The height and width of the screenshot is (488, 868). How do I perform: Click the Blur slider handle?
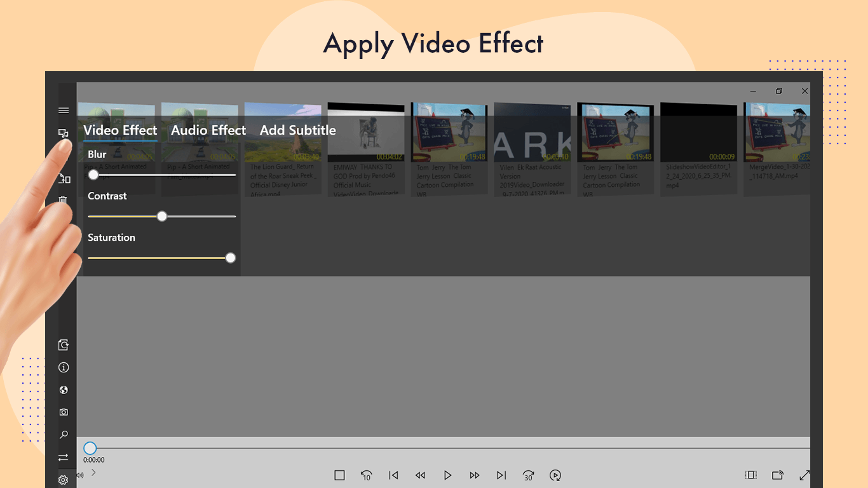(x=93, y=175)
